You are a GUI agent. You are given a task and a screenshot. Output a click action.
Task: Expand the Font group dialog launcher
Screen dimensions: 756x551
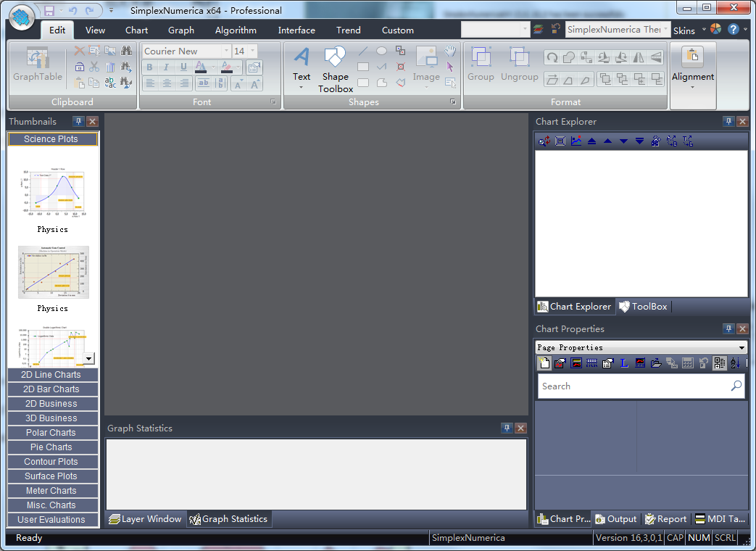[273, 101]
